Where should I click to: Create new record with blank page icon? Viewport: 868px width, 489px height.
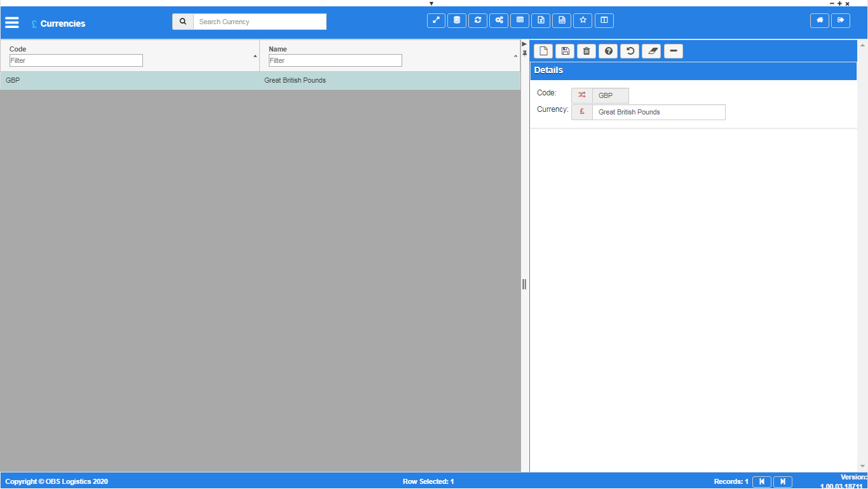[x=543, y=51]
